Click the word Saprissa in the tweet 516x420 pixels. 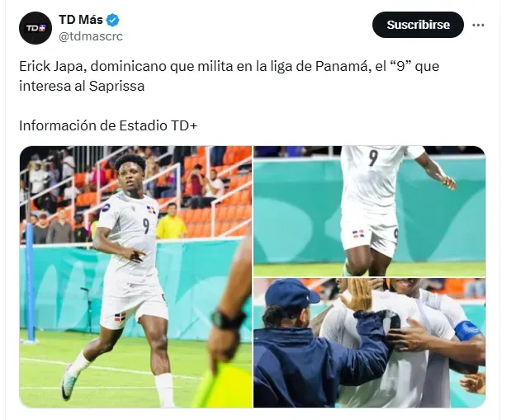(x=116, y=86)
